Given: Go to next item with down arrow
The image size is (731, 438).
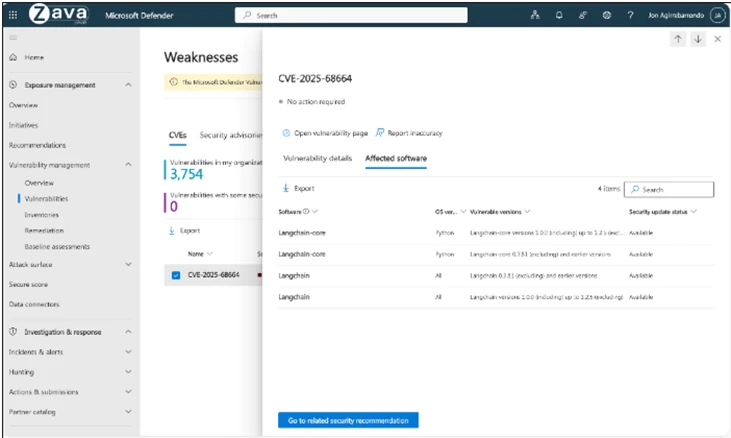Looking at the screenshot, I should [x=698, y=39].
